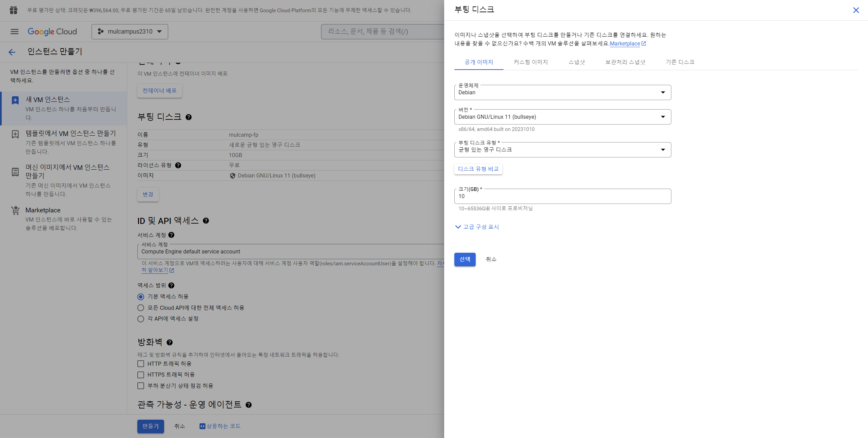Expand 고급 구성 표시 section
Image resolution: width=868 pixels, height=438 pixels.
[477, 227]
